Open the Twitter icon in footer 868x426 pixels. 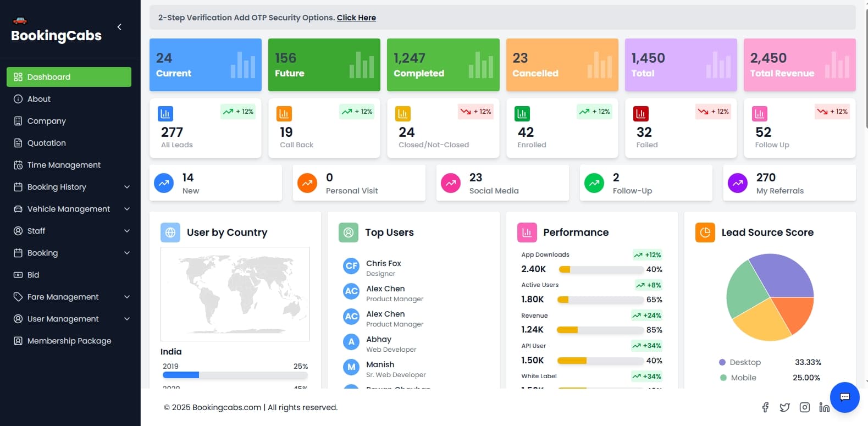point(784,407)
